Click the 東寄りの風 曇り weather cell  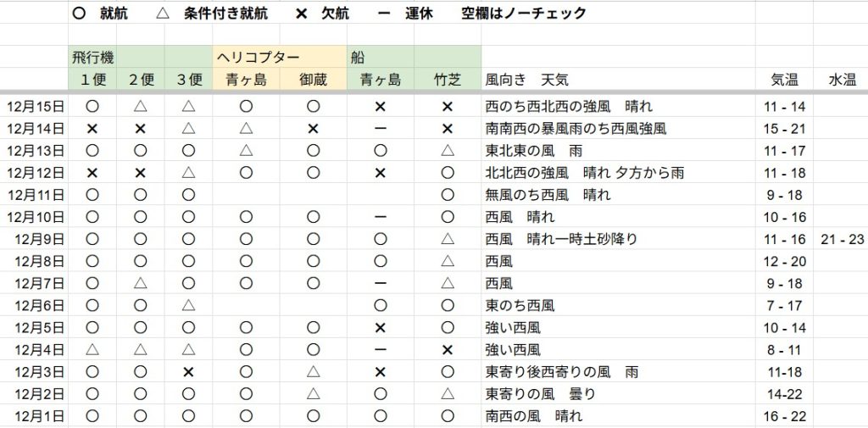[540, 394]
